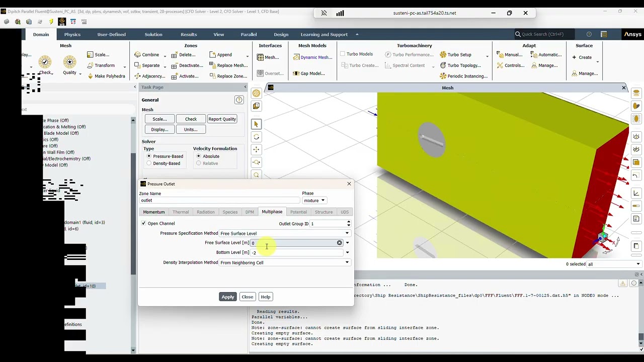This screenshot has width=644, height=362.
Task: Click the Scale... ribbon item
Action: pos(98,55)
